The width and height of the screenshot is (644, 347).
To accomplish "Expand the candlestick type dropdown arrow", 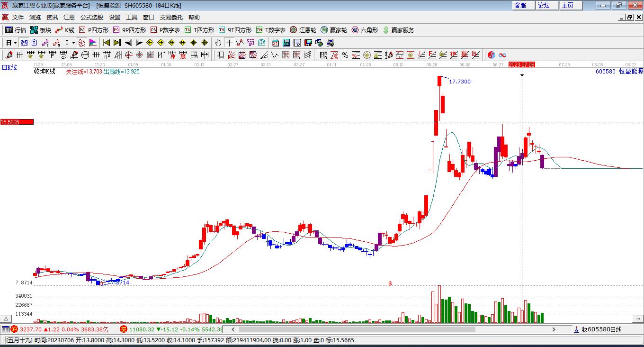I will 73,43.
